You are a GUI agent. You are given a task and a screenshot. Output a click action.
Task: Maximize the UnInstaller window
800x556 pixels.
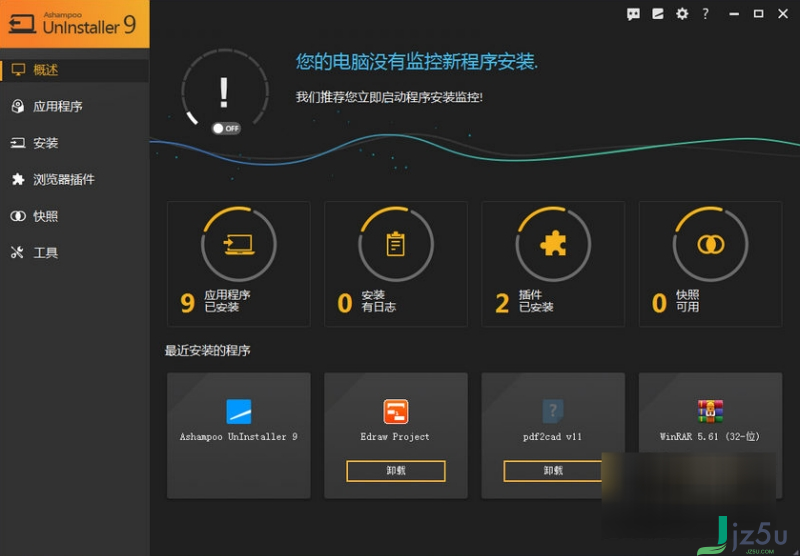click(759, 14)
